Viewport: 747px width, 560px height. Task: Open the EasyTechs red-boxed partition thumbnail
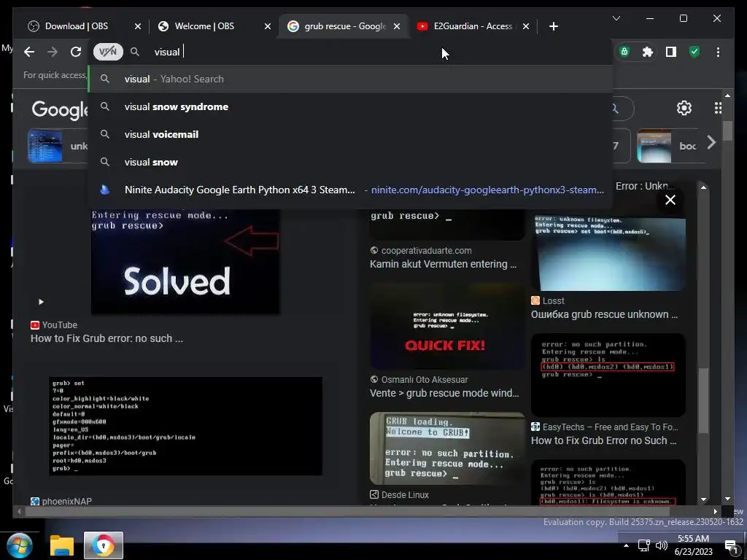[608, 376]
